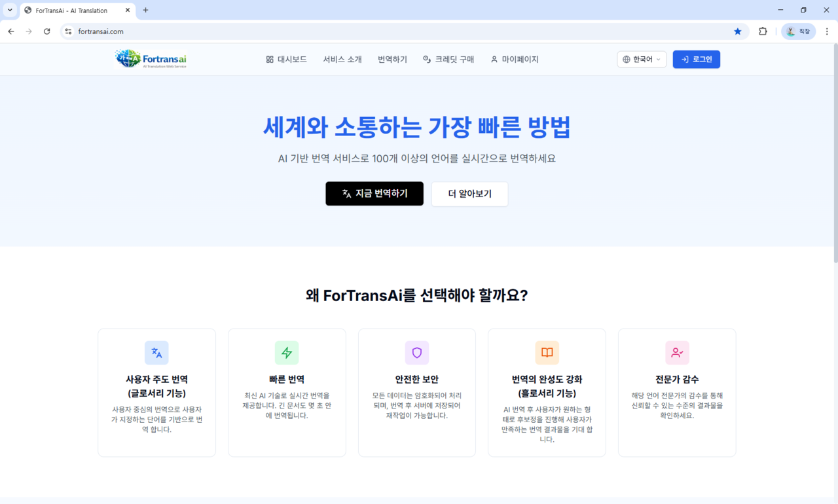View site information icon in address bar
This screenshot has height=504, width=838.
coord(68,31)
